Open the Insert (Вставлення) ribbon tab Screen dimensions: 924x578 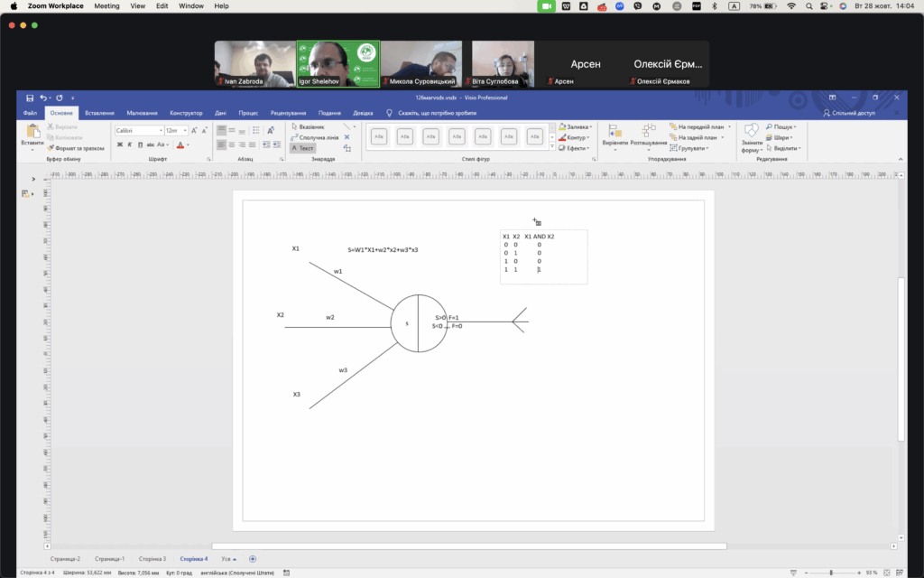tap(99, 113)
